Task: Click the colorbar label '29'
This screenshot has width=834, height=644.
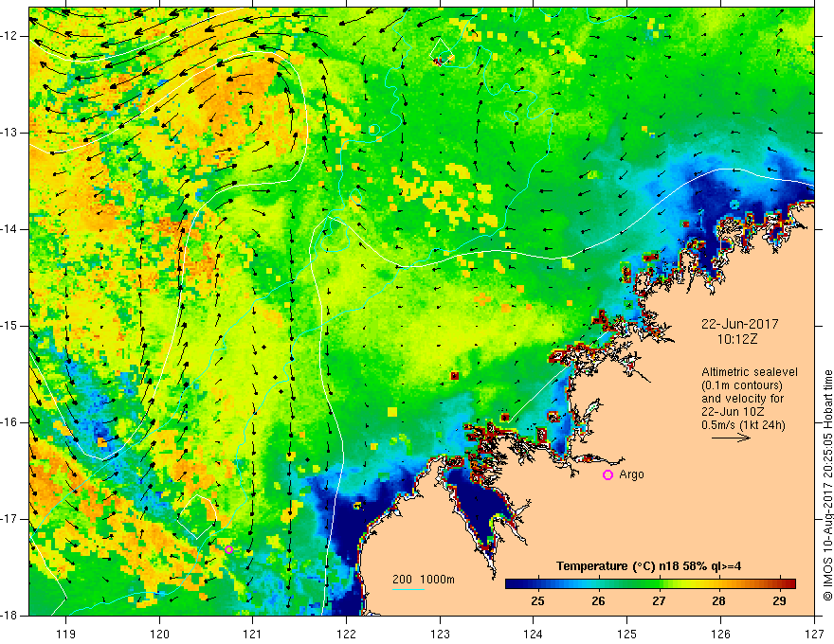Action: coord(779,601)
